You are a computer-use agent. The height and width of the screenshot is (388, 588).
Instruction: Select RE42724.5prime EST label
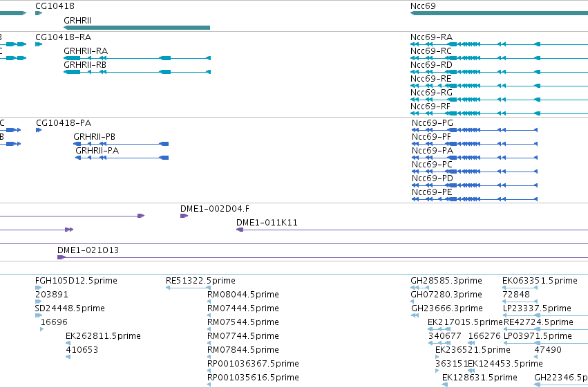click(538, 322)
